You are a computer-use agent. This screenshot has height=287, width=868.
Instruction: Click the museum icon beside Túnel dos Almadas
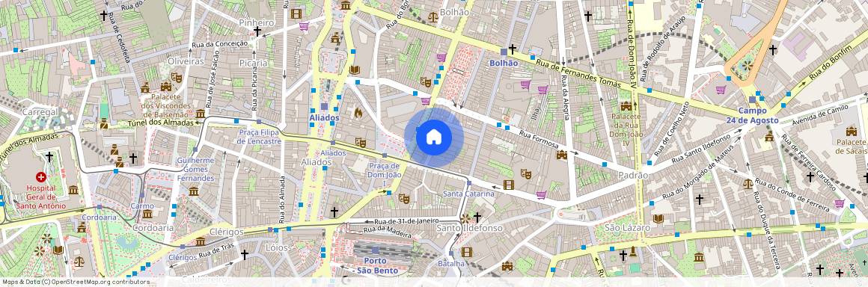pos(200,114)
